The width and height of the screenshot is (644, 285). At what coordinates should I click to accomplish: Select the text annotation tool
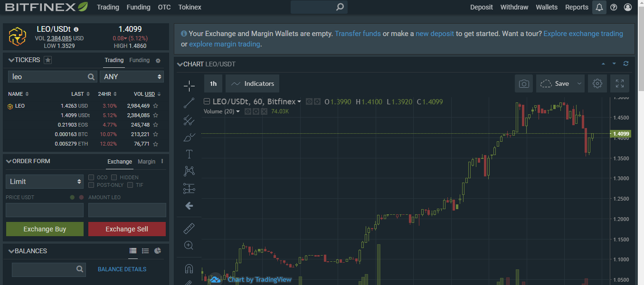(189, 154)
